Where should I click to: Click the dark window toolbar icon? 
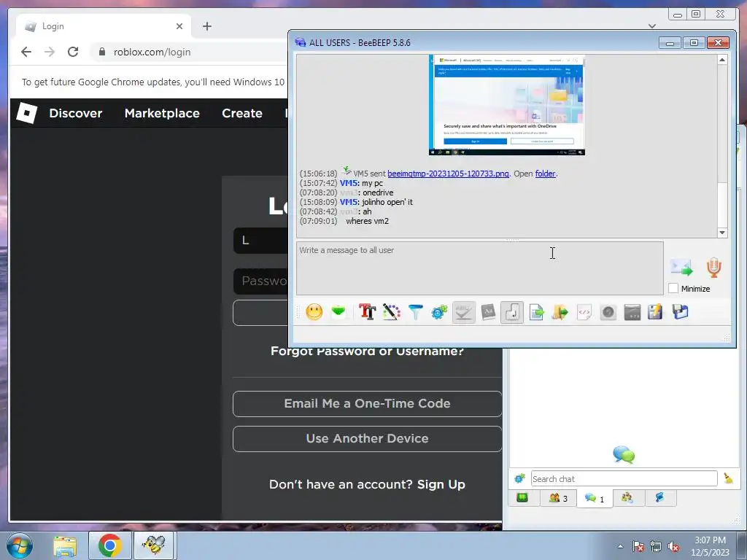[632, 312]
